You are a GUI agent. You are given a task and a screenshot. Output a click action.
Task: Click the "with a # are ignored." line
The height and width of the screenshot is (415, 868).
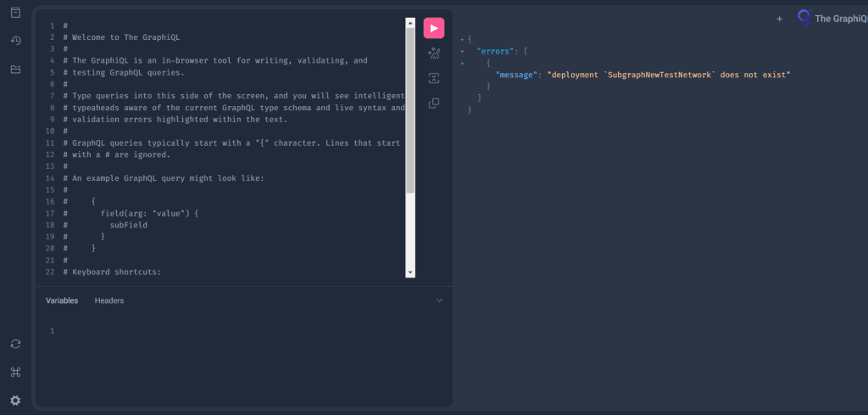[x=117, y=154]
